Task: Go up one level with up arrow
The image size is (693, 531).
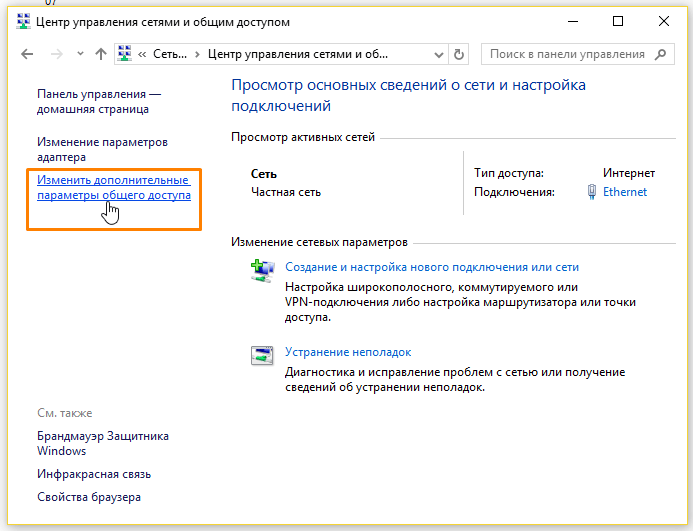Action: 101,54
